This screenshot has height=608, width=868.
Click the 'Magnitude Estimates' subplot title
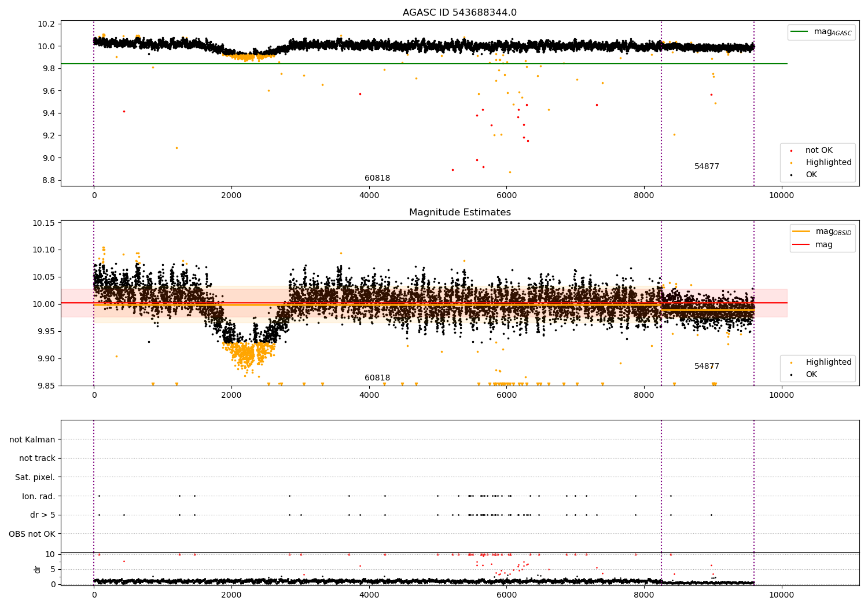[459, 212]
